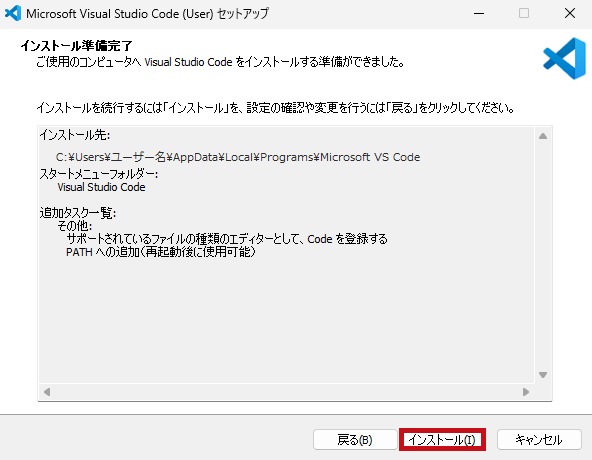
Task: Open the system menu via the title bar VS Code icon
Action: (x=12, y=13)
